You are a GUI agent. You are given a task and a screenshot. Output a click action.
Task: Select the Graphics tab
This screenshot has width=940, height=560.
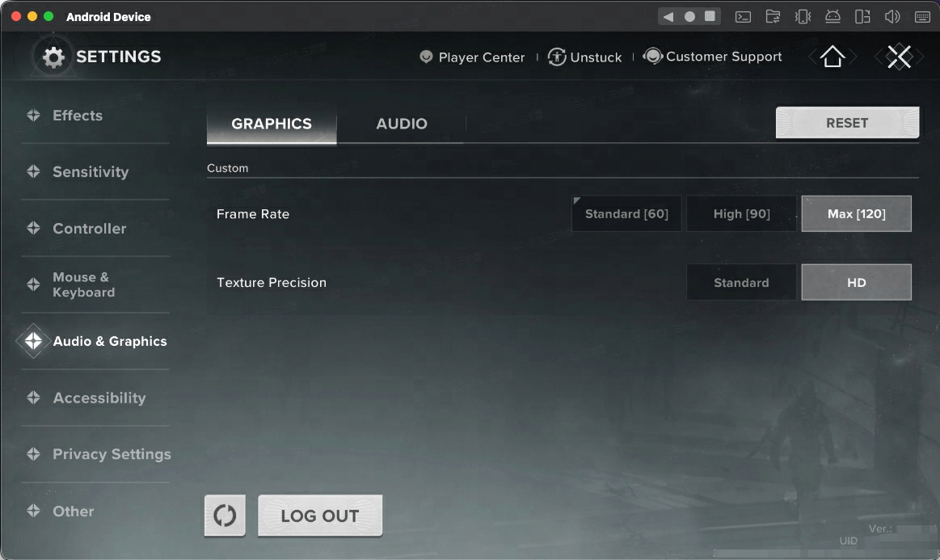click(272, 124)
